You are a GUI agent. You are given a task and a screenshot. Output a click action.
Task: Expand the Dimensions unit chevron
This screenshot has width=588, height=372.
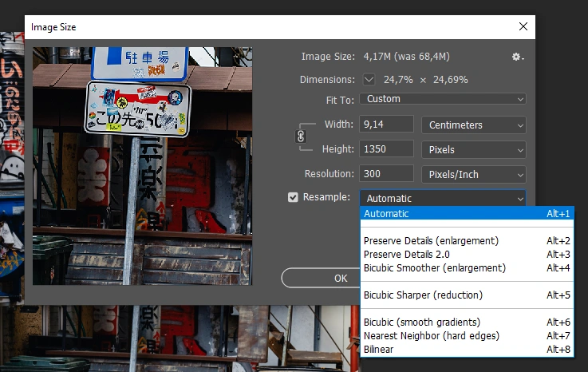369,79
